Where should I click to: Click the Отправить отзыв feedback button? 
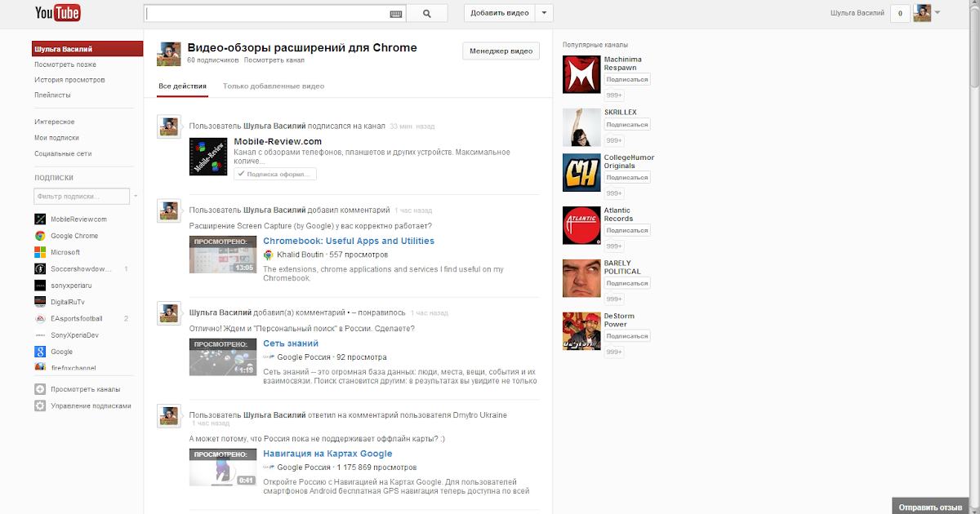click(930, 507)
